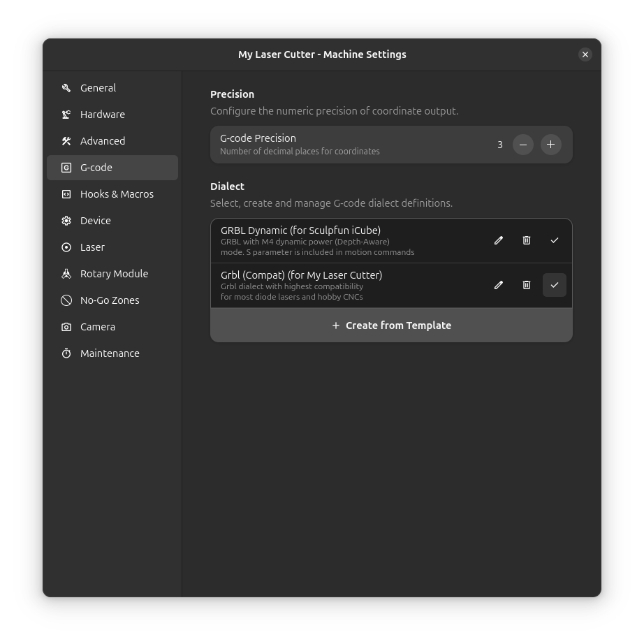Click the wrench icon next to General
This screenshot has height=644, width=644.
point(66,87)
